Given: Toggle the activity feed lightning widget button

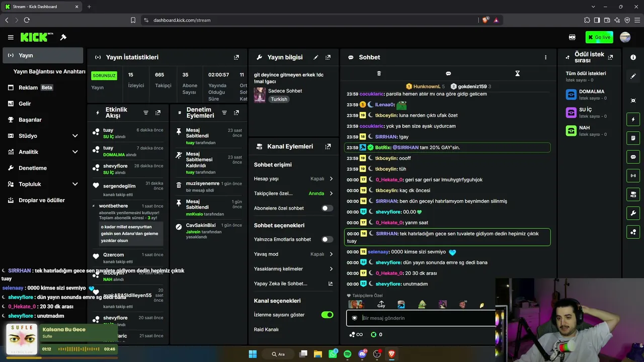Looking at the screenshot, I should click(x=633, y=120).
